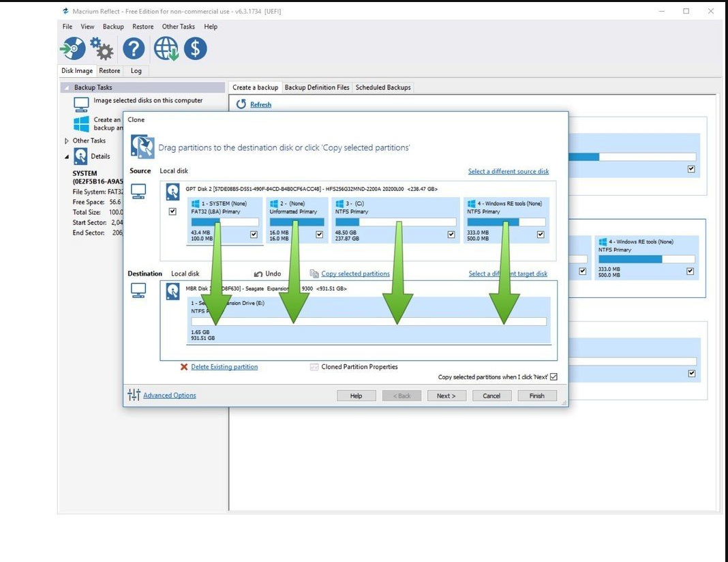Click Windows logo in background RE tools partition
The width and height of the screenshot is (728, 562).
603,241
